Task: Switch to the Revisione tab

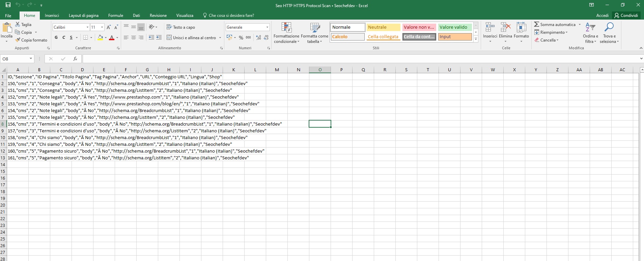Action: (x=158, y=16)
